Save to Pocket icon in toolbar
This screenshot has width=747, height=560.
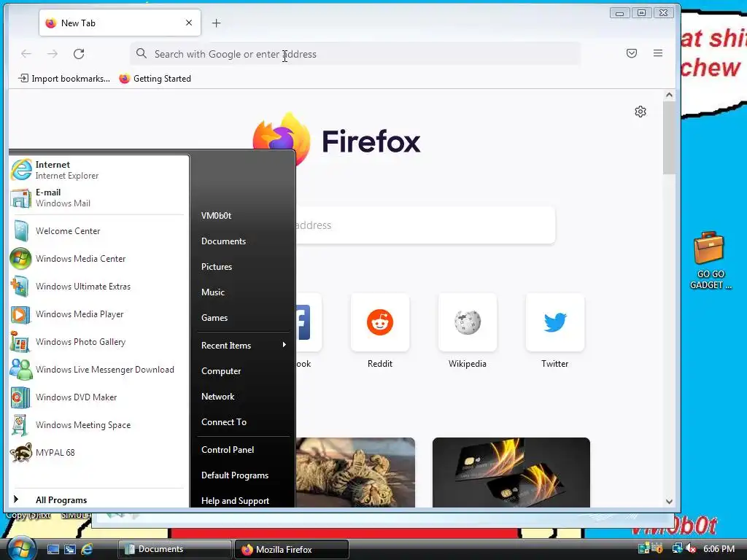(632, 53)
